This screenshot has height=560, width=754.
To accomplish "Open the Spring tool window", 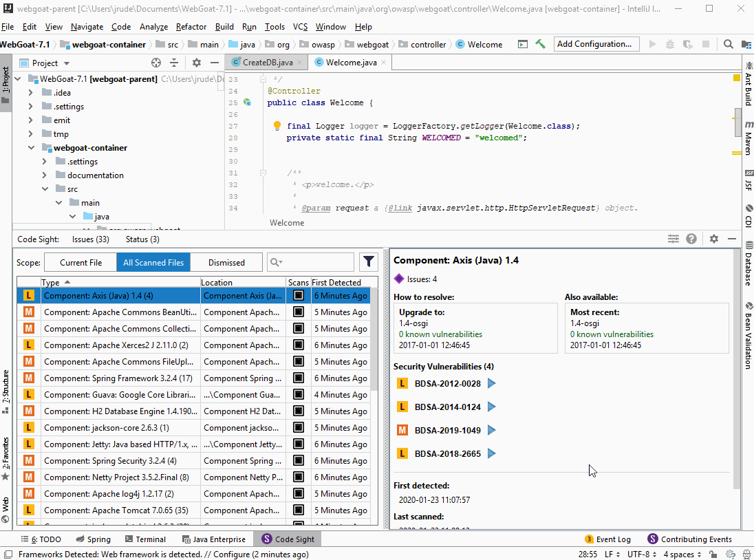I will coord(93,539).
